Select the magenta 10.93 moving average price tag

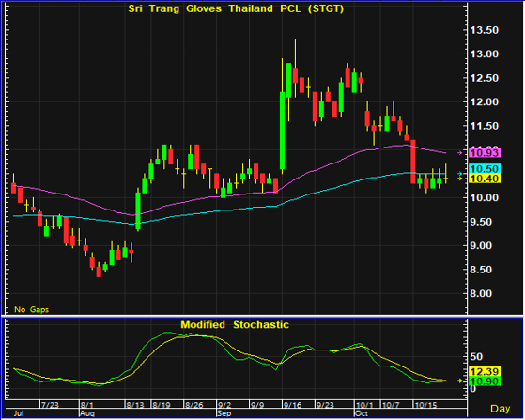coord(485,153)
